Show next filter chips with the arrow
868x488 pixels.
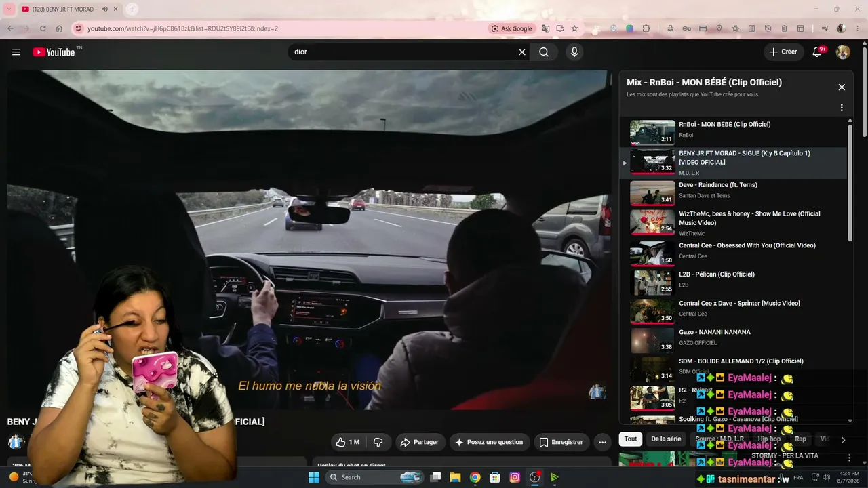click(x=843, y=439)
